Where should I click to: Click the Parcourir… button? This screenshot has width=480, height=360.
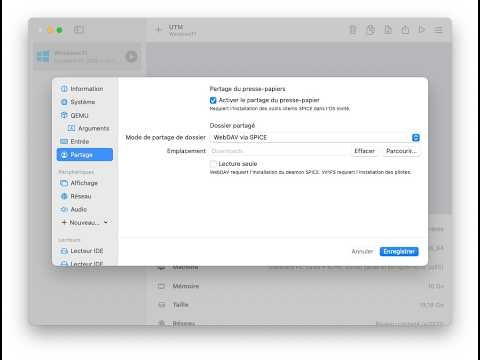(401, 151)
